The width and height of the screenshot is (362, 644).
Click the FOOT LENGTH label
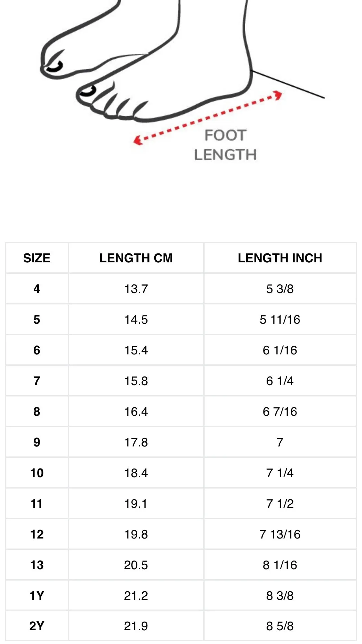(226, 145)
